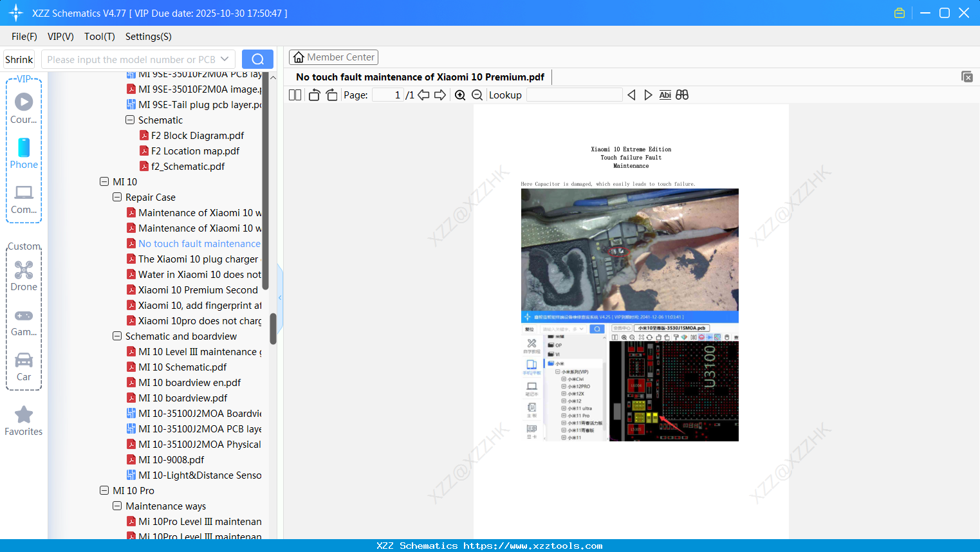Open the model number dropdown arrow
Image resolution: width=980 pixels, height=552 pixels.
pos(225,59)
